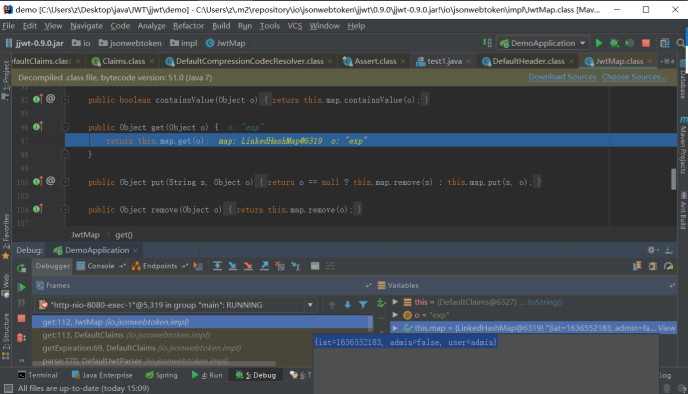Drop the current stack frame
This screenshot has height=394, width=688.
[280, 266]
